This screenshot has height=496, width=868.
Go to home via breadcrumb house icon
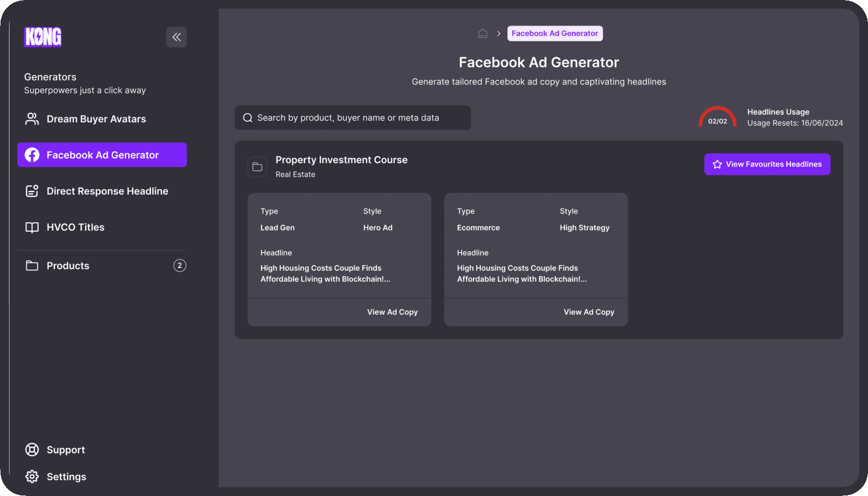point(483,33)
